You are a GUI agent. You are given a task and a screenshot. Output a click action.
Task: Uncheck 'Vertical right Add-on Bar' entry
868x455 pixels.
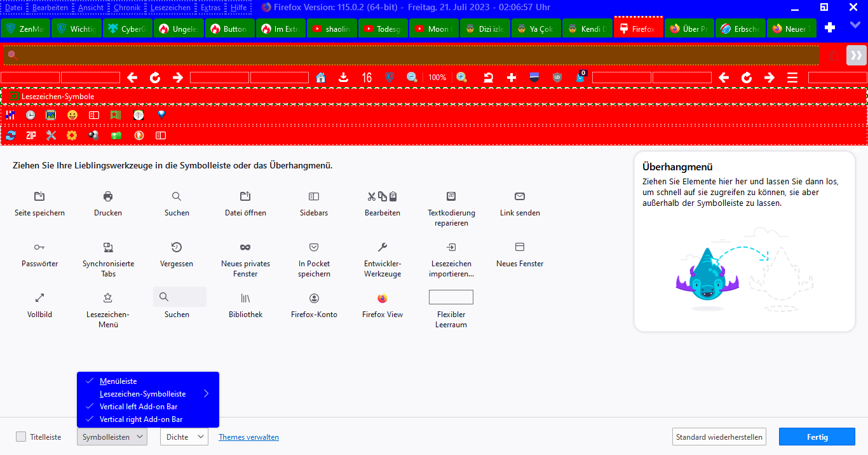click(x=148, y=419)
